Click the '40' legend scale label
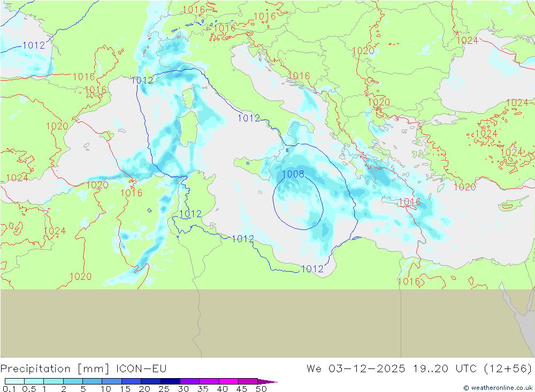 pyautogui.click(x=222, y=389)
